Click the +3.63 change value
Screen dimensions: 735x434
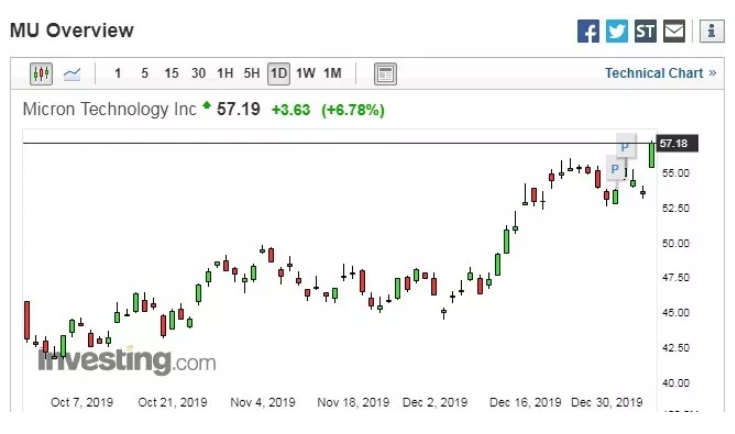[x=291, y=110]
